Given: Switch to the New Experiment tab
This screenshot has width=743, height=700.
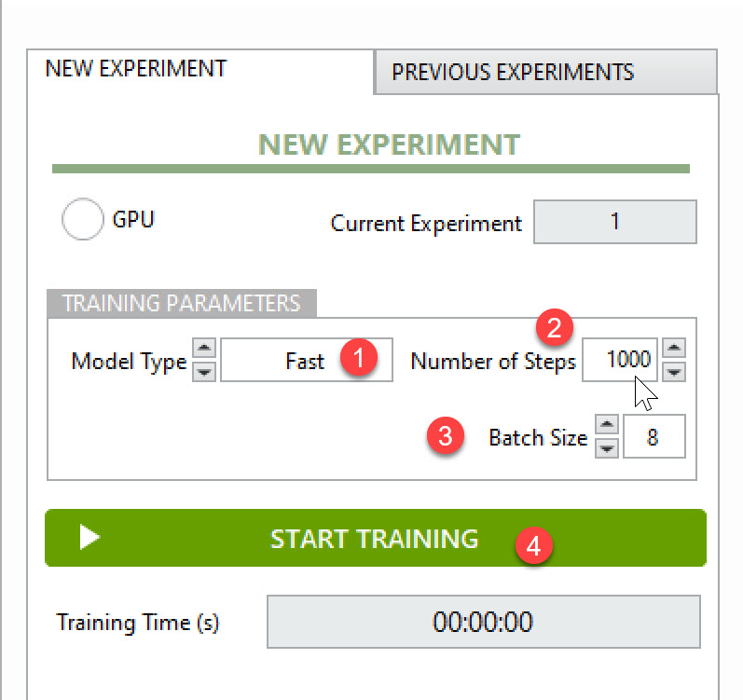Looking at the screenshot, I should point(136,68).
